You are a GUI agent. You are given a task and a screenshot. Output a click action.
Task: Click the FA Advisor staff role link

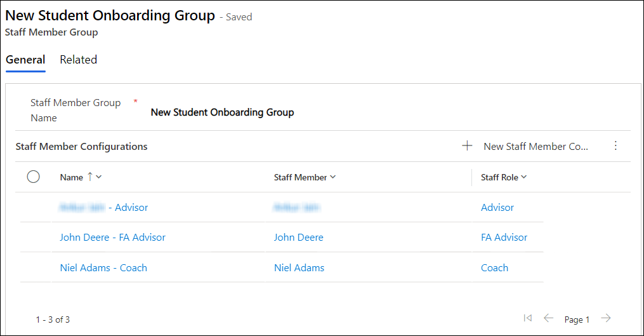pyautogui.click(x=504, y=238)
